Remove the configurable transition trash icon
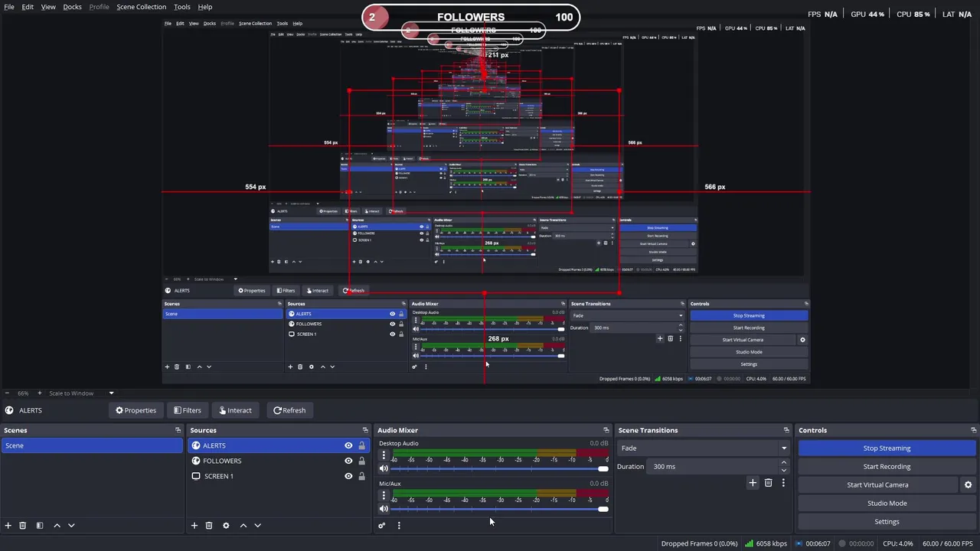The height and width of the screenshot is (551, 980). (768, 483)
